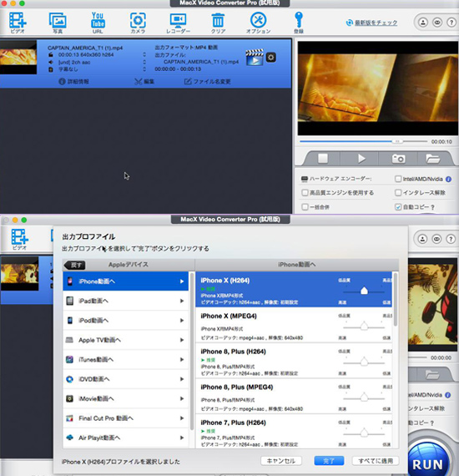Cancel the output profile dialog
Viewport: 459px width, 476px height.
tap(281, 461)
